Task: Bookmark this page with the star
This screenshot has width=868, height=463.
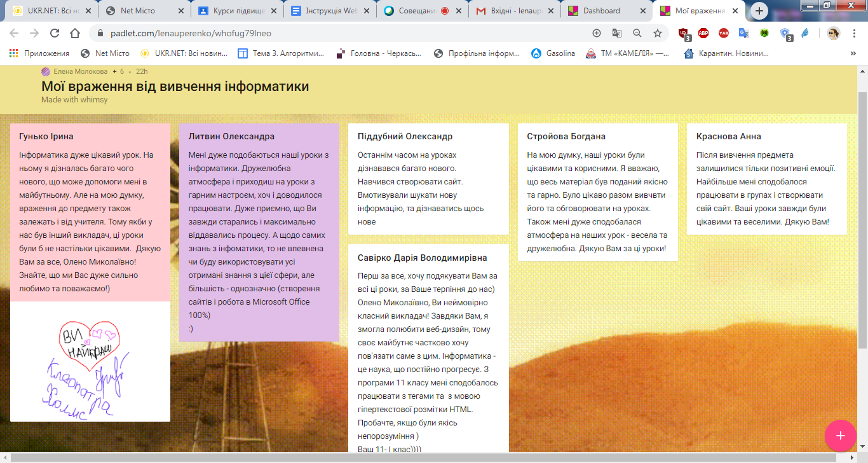Action: 658,33
